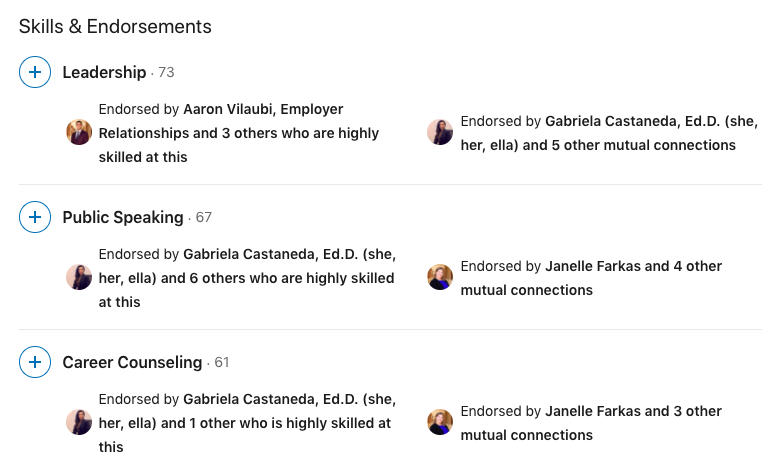View the 73 Leadership endorsements count
Screen dimensions: 784x475
(166, 73)
